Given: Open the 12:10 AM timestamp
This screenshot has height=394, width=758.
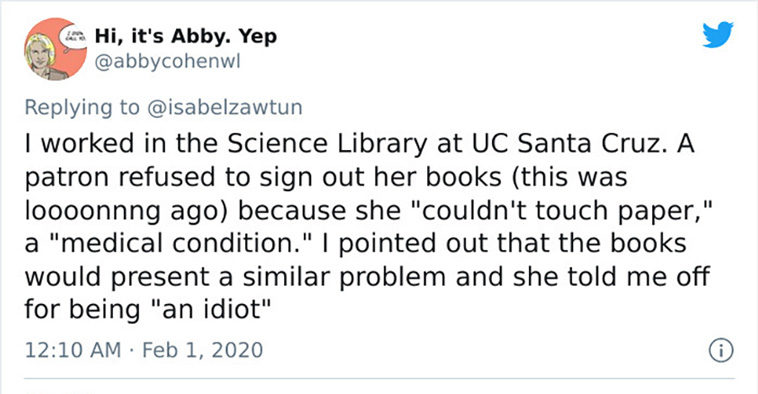Looking at the screenshot, I should [x=73, y=350].
